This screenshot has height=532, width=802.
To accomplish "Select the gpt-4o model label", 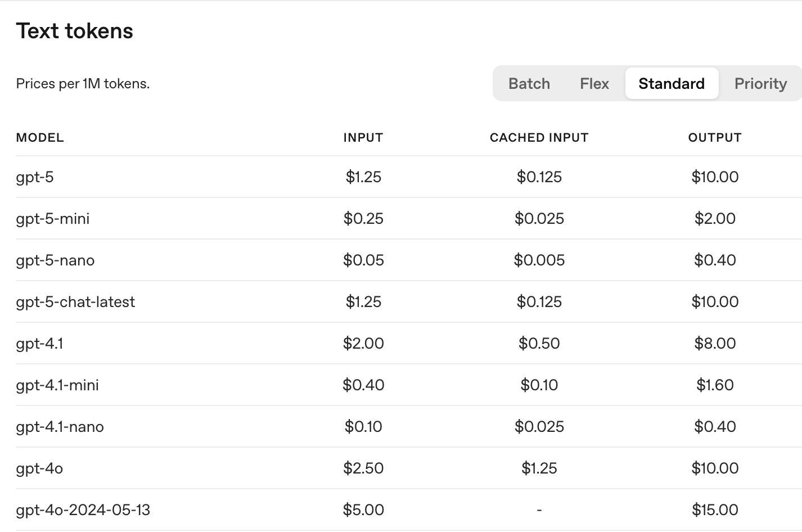I will (39, 468).
